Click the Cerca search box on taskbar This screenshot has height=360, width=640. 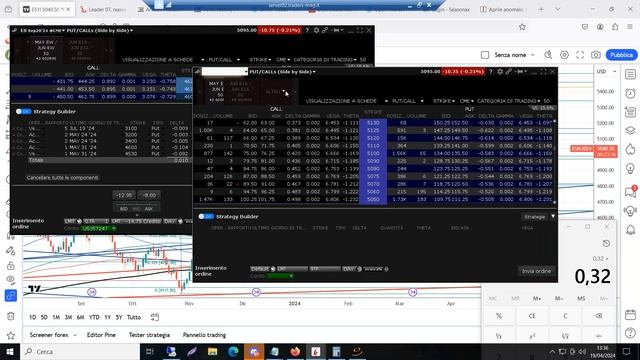80,351
